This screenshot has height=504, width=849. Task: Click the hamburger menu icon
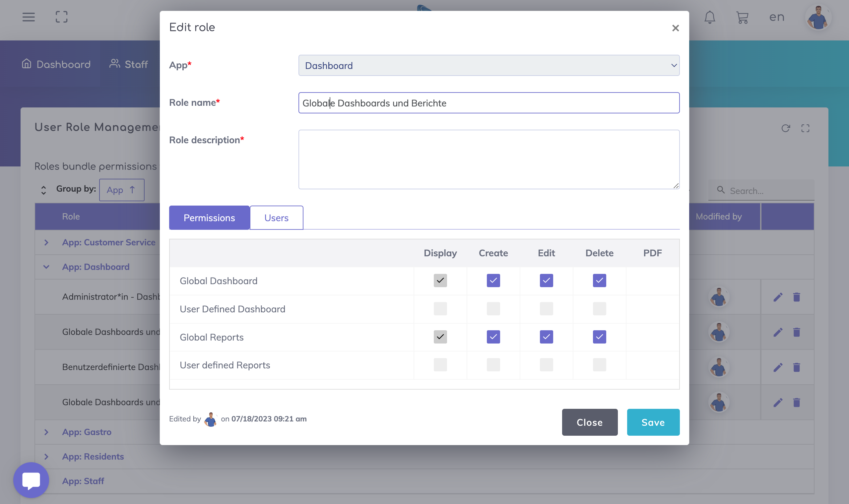(29, 17)
